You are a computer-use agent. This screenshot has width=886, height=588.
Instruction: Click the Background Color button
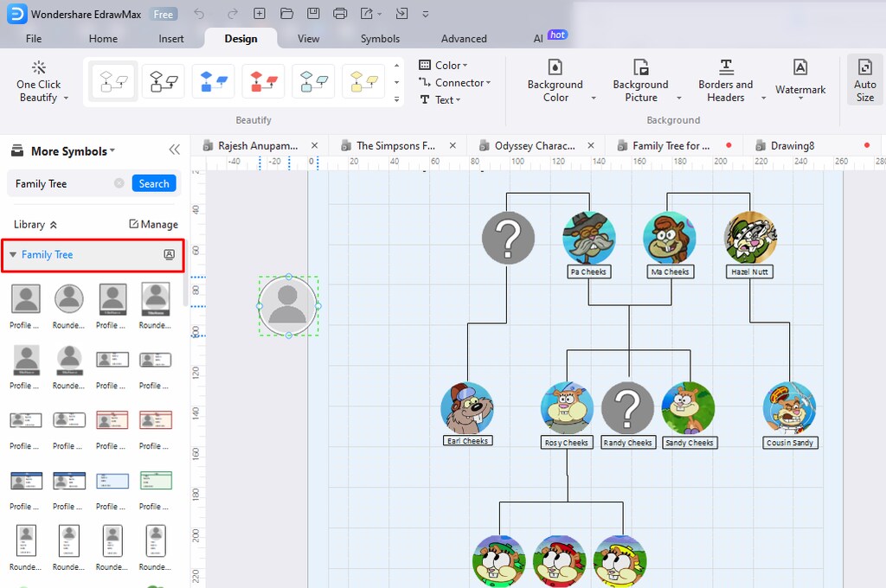click(x=555, y=82)
